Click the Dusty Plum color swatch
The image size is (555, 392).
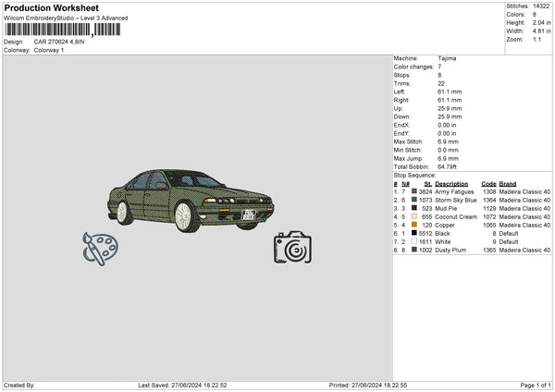click(x=414, y=250)
